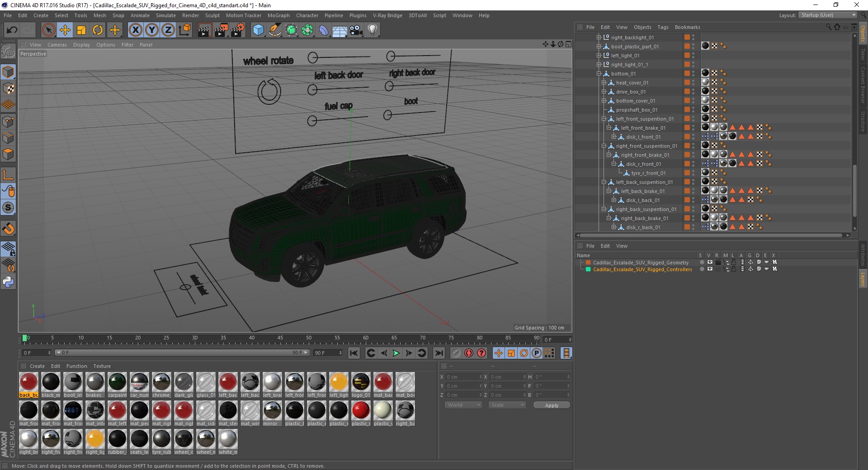Activate the Scale tool
868x470 pixels.
pyautogui.click(x=81, y=30)
